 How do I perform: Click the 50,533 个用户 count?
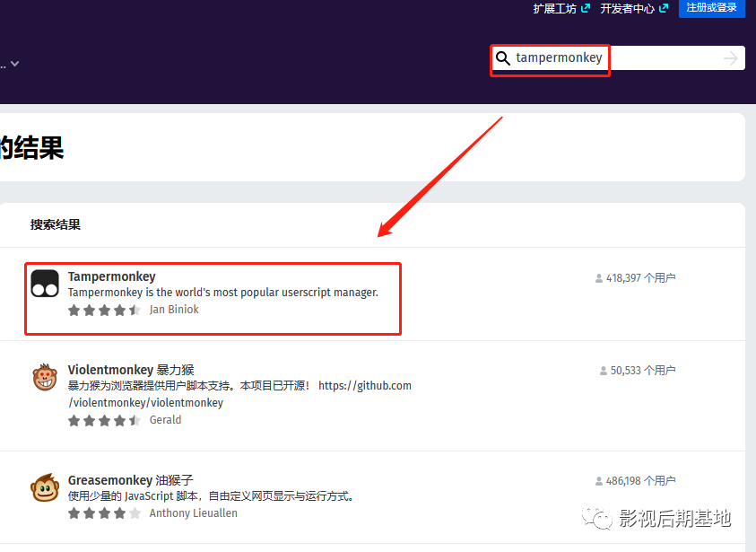point(643,370)
